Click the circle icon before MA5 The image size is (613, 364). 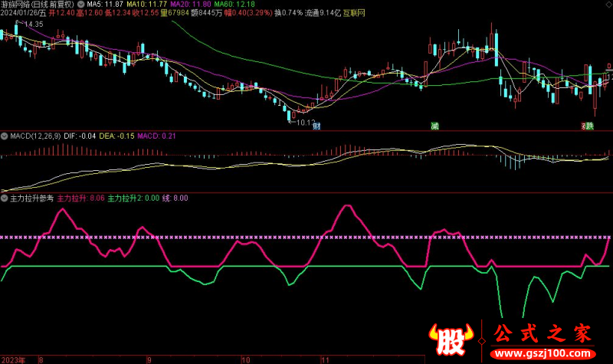point(82,4)
